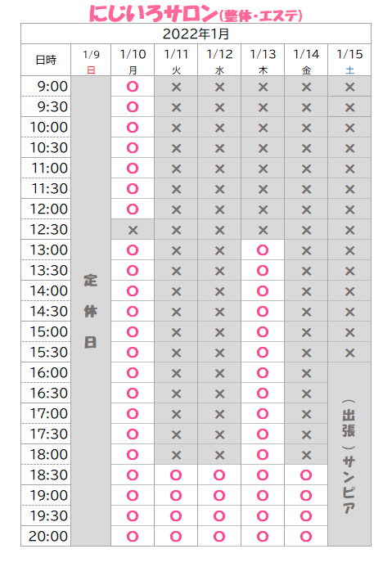Click the 1/9 Sunday column header
This screenshot has height=567, width=392.
pyautogui.click(x=91, y=60)
